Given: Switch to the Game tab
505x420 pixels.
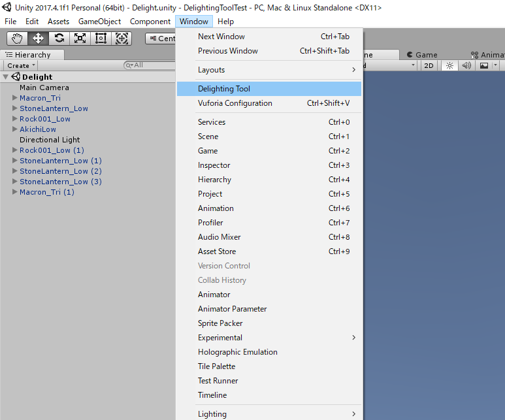Looking at the screenshot, I should (423, 55).
